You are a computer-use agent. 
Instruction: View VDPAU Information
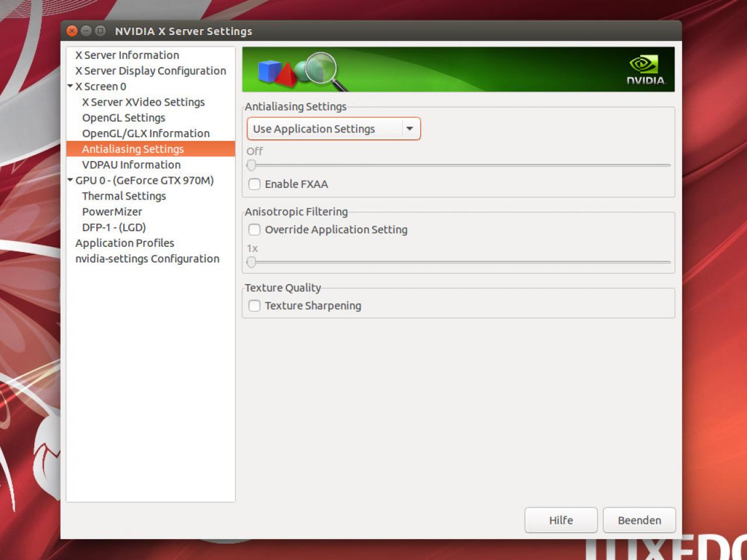131,165
